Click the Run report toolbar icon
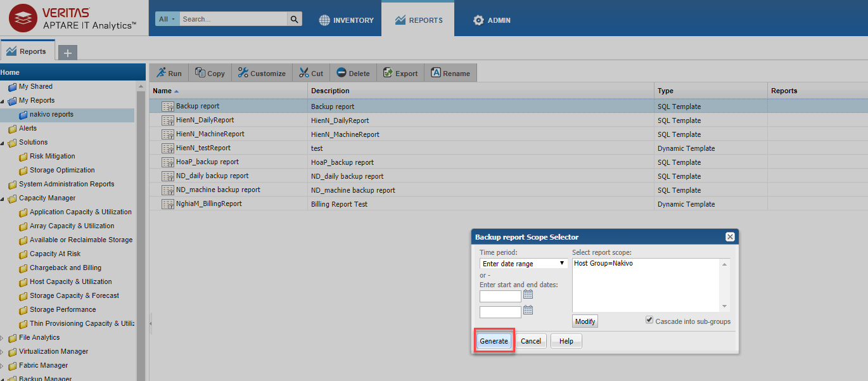 [x=161, y=73]
